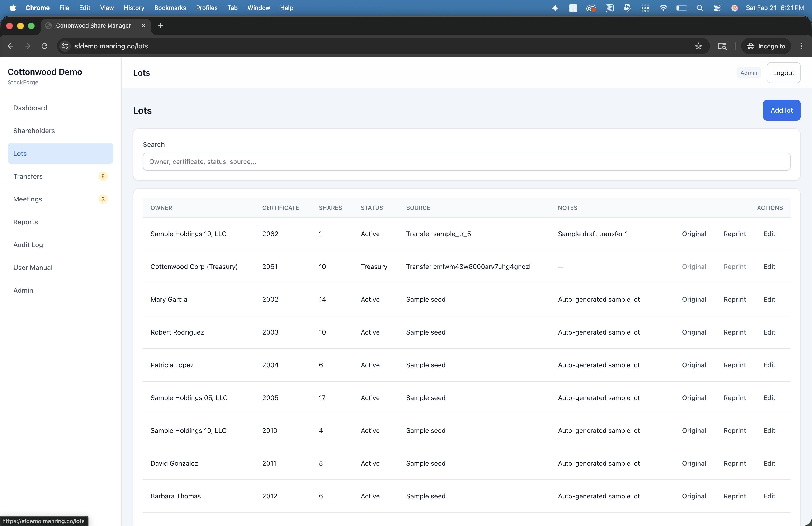Click the Add lot button
Screen dimensions: 812x526
point(781,110)
